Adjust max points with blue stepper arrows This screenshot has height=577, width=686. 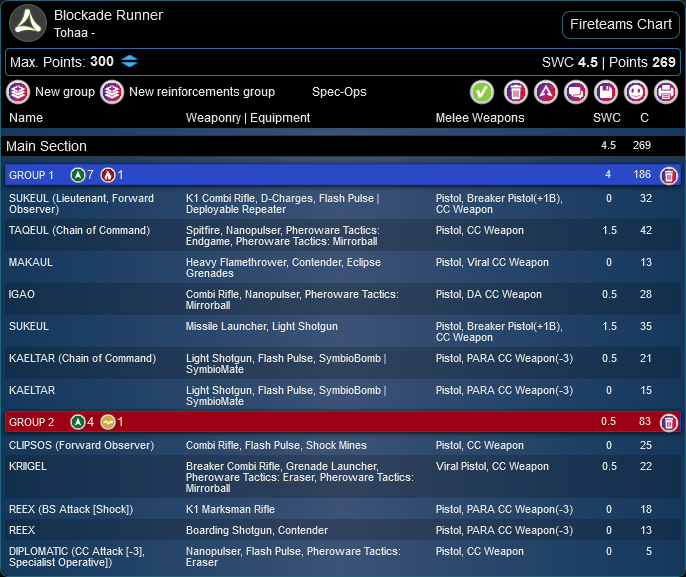click(x=129, y=61)
